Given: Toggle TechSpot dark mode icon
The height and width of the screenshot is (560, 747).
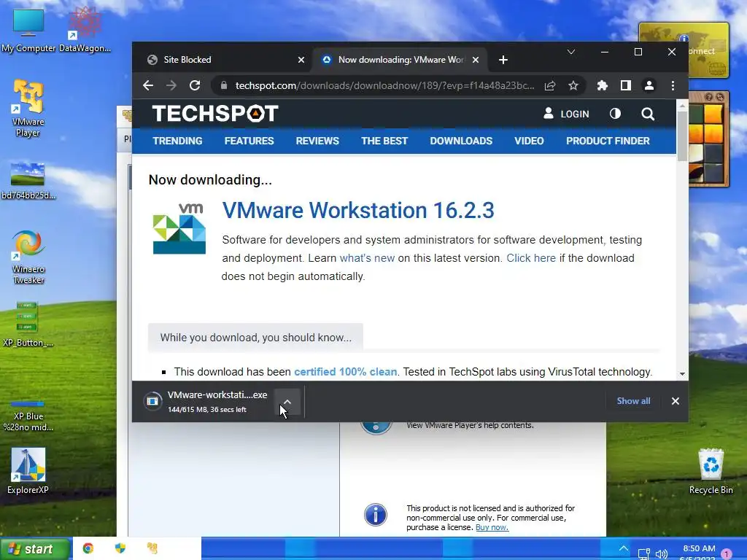Looking at the screenshot, I should click(x=615, y=114).
